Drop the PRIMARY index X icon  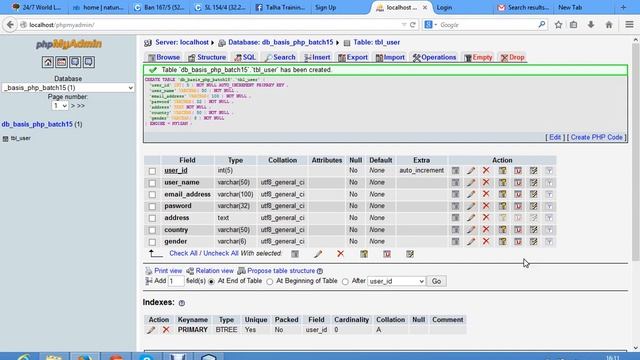(x=166, y=330)
